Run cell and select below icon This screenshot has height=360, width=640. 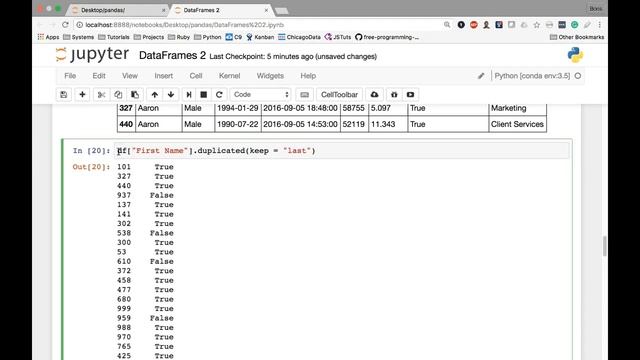tap(189, 95)
